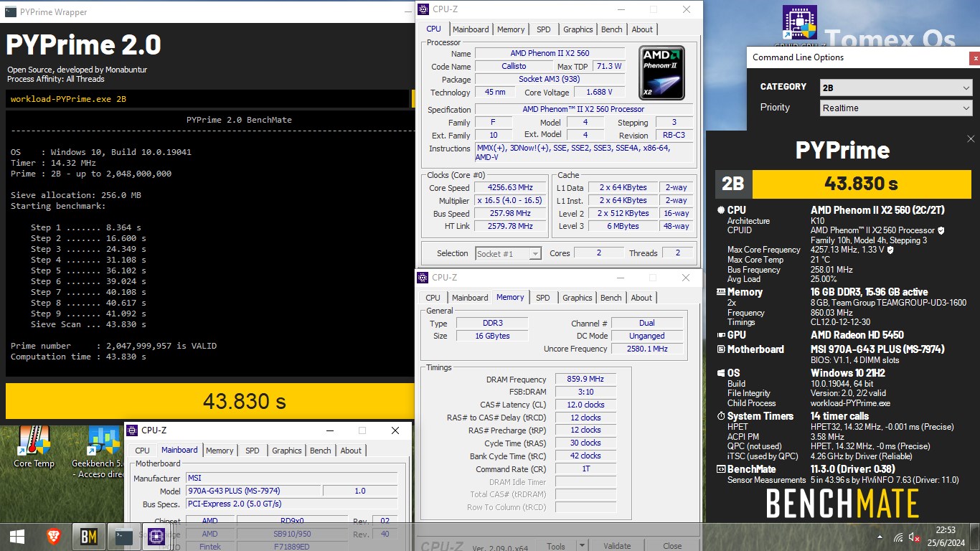Open Memory tab in the Motherboard CPU-Z window

[x=220, y=451]
